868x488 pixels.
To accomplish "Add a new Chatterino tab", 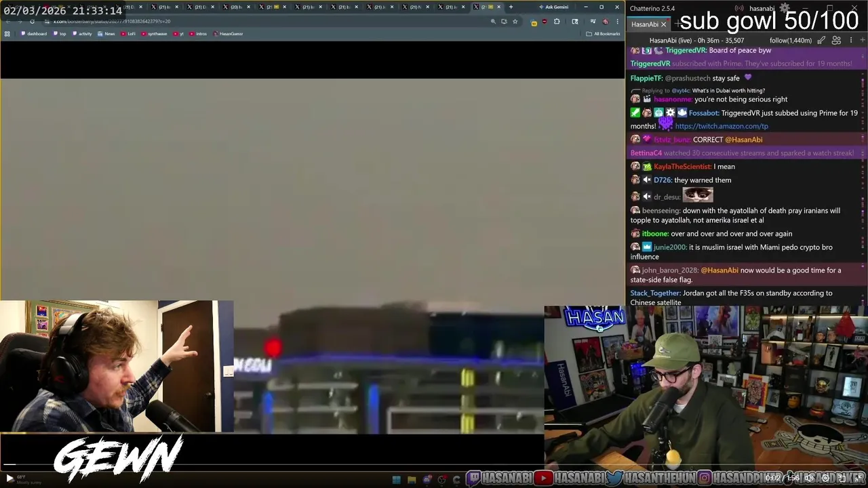I will click(677, 24).
